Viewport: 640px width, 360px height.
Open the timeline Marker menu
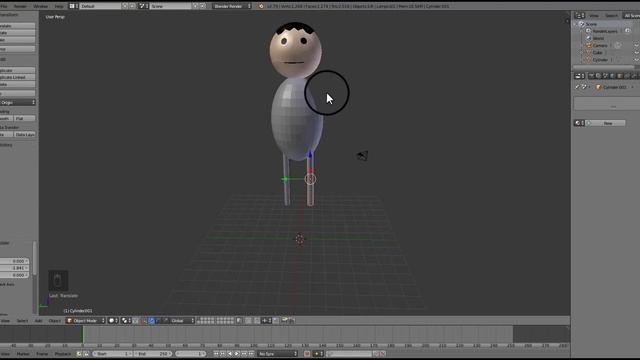pyautogui.click(x=23, y=354)
